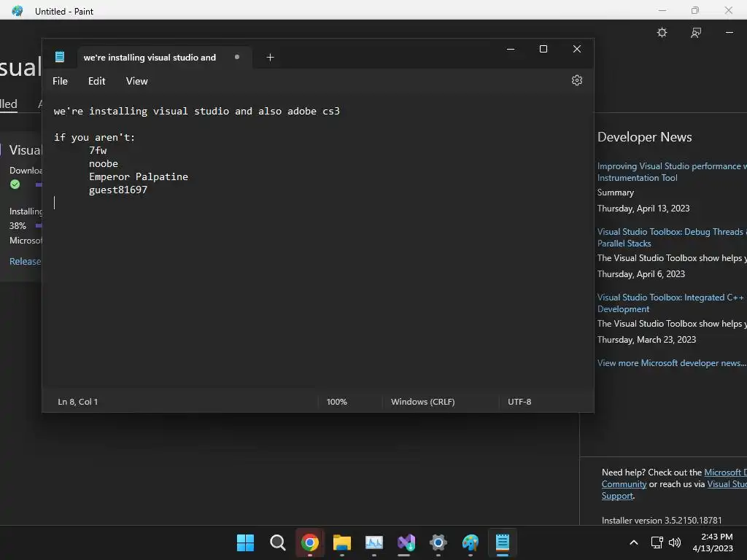Select the Installed tab in Visual Studio Installer
This screenshot has width=747, height=560.
coord(9,104)
